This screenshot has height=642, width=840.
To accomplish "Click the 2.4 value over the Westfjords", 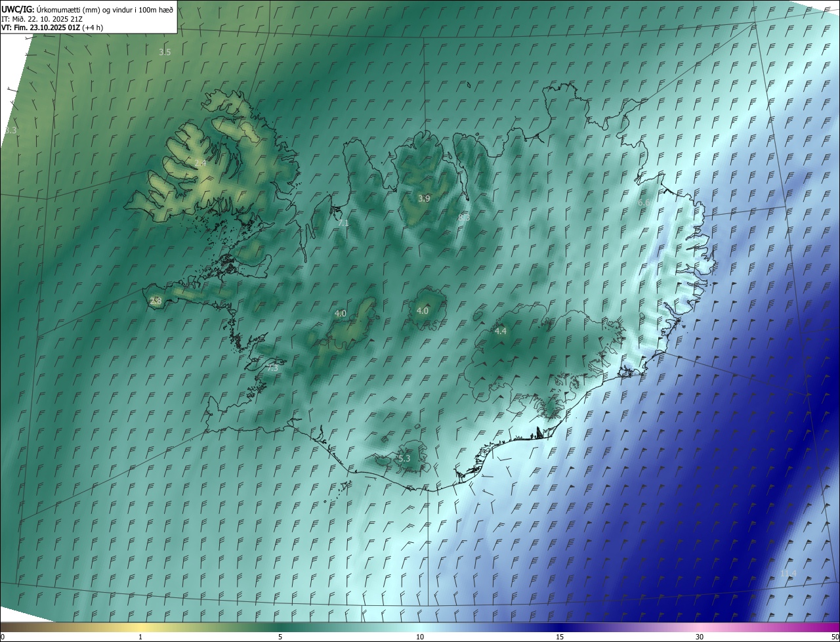I will point(200,163).
